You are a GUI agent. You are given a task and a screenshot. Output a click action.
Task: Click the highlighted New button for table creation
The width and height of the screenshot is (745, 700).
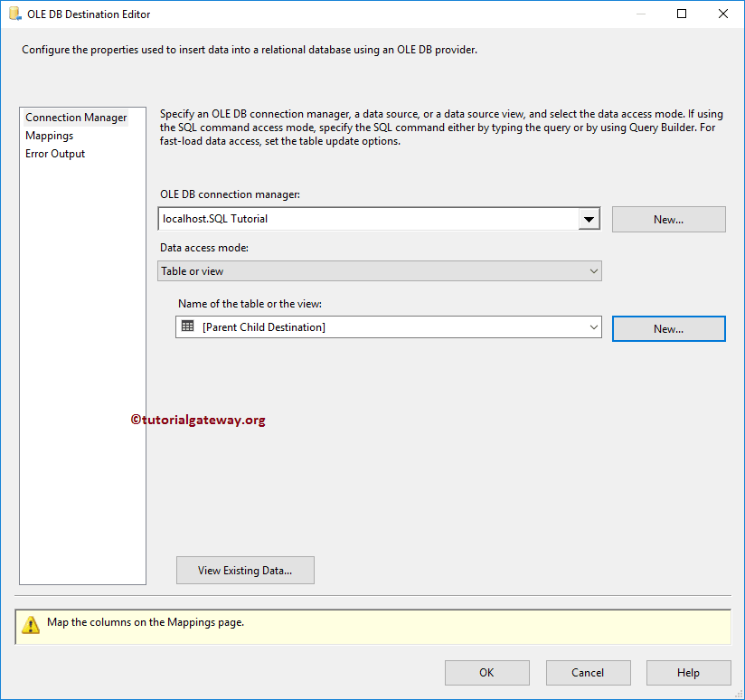668,328
